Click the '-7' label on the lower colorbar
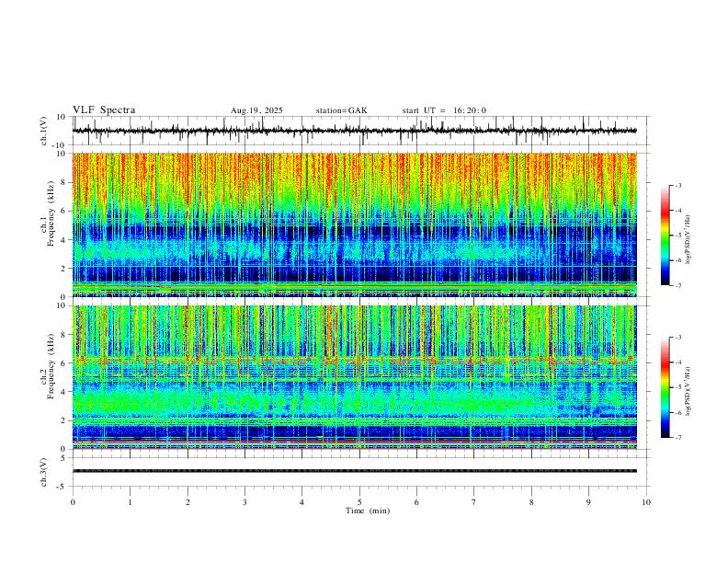 pos(678,438)
